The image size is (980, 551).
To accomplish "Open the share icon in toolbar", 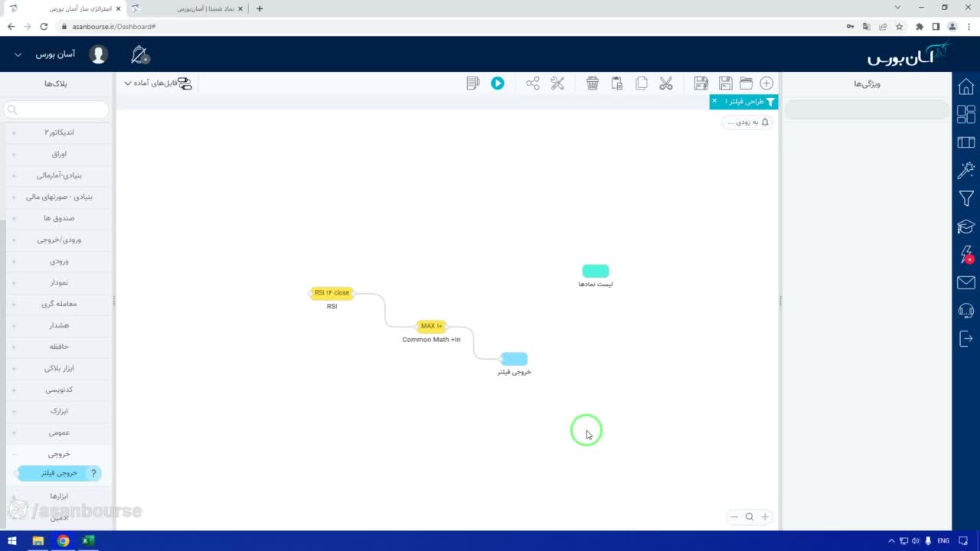I will pos(533,83).
